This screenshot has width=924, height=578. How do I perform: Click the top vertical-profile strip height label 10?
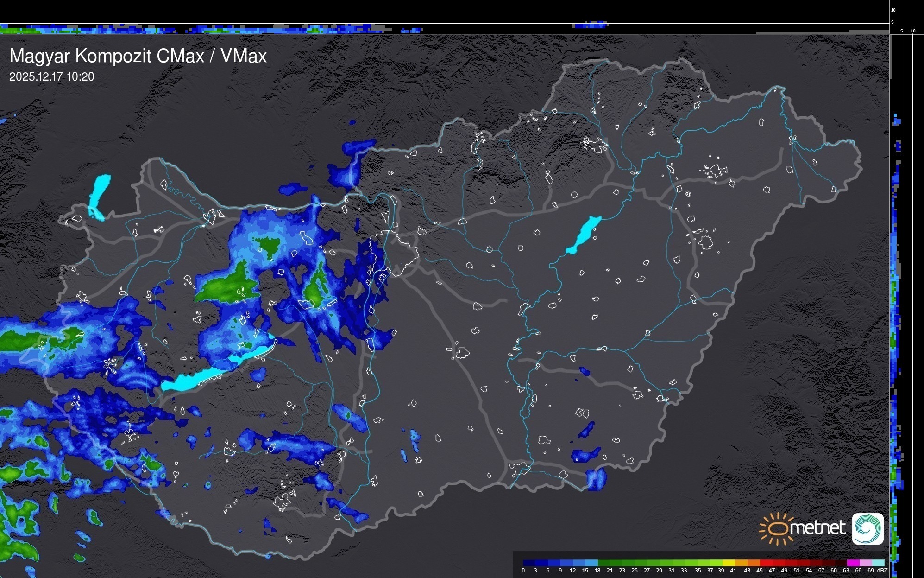[x=893, y=10]
